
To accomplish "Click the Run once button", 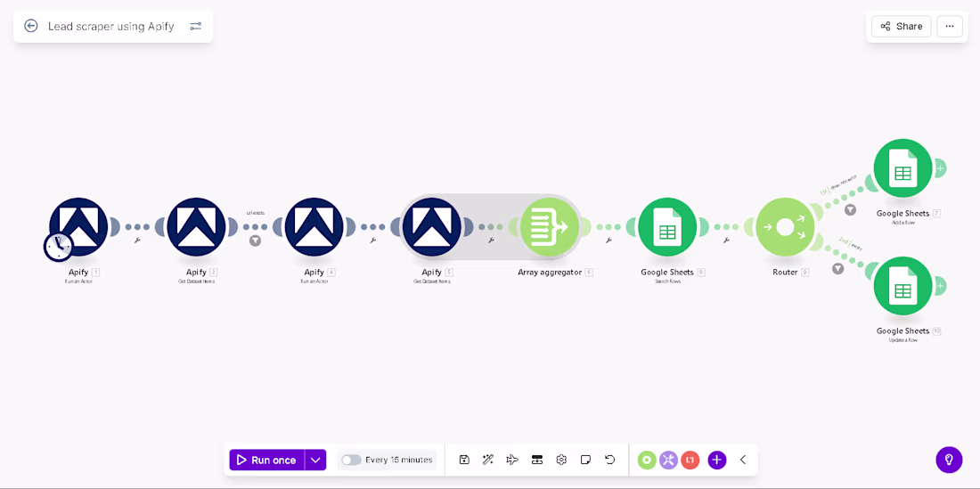I will [267, 460].
